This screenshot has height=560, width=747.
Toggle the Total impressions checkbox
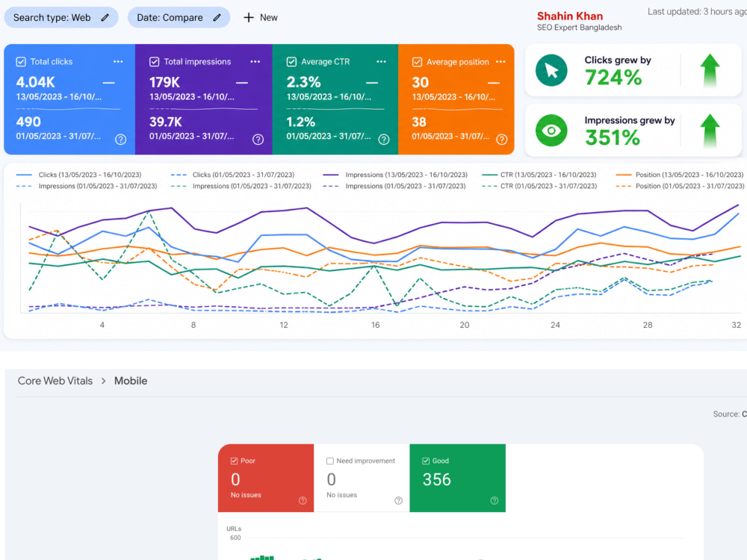pos(155,61)
